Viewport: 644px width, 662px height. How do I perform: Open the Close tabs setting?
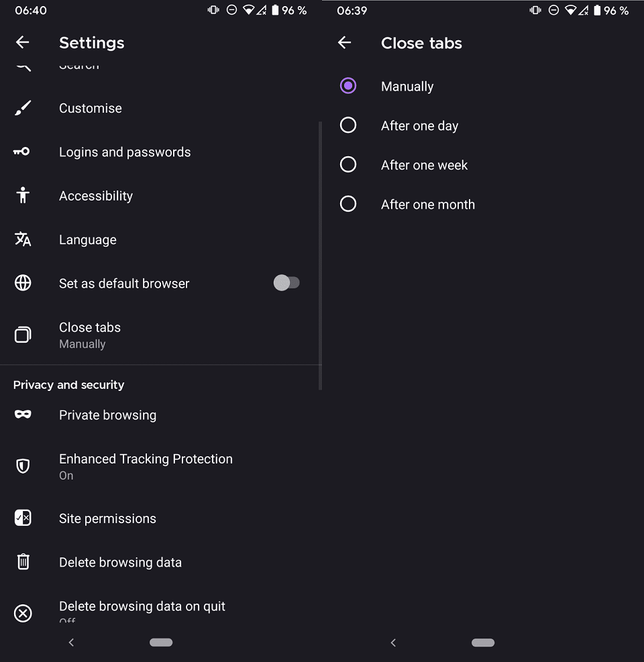pos(90,334)
